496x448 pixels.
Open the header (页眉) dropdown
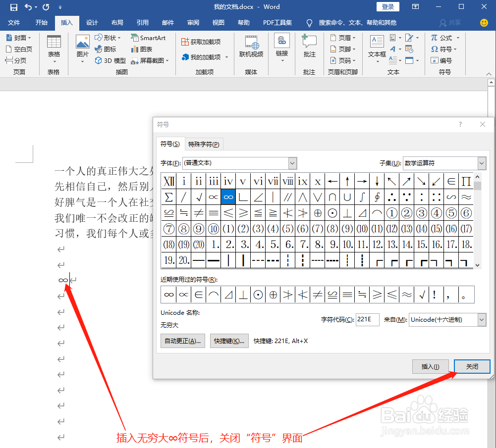pyautogui.click(x=343, y=38)
